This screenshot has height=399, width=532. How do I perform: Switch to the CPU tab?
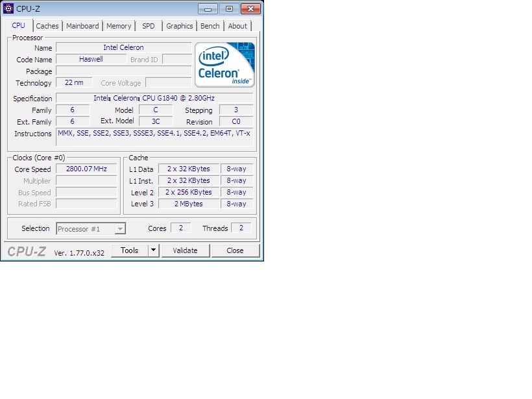[x=19, y=25]
